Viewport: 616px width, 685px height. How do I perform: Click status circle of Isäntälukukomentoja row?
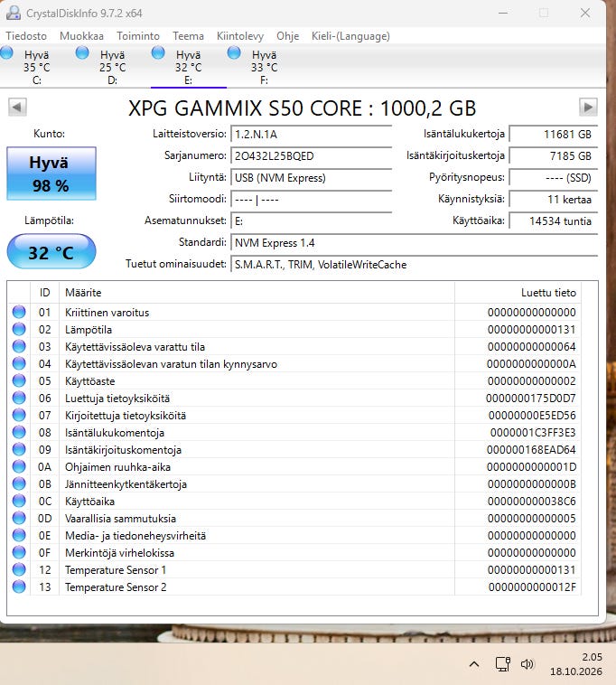[19, 432]
